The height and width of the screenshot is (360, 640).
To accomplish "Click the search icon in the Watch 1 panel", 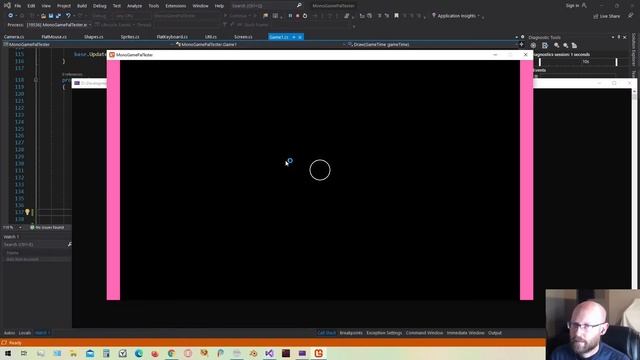I will [x=69, y=244].
